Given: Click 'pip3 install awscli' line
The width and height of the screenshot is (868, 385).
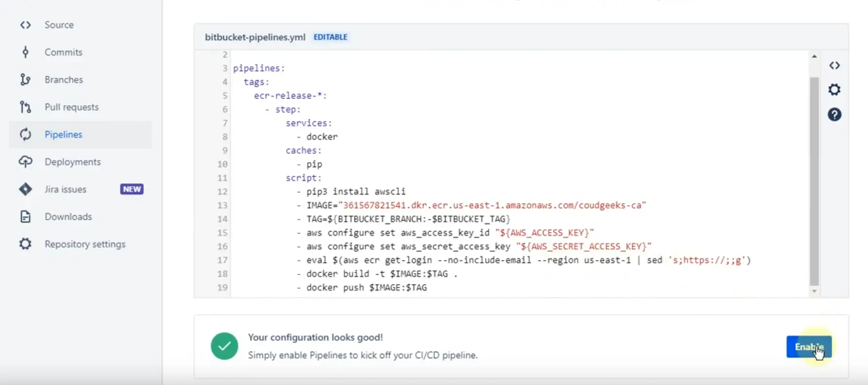Looking at the screenshot, I should tap(351, 192).
